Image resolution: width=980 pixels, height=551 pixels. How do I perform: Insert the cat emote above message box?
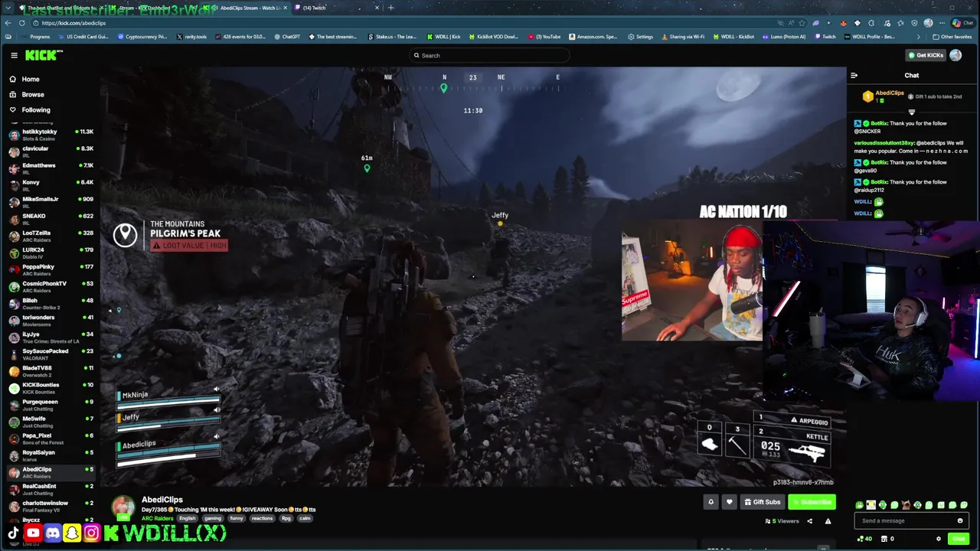coord(906,505)
